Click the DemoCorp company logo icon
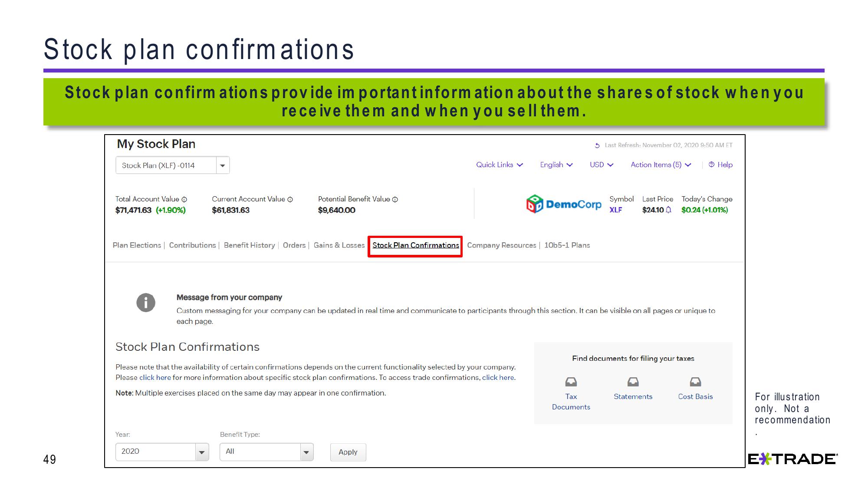 coord(533,204)
